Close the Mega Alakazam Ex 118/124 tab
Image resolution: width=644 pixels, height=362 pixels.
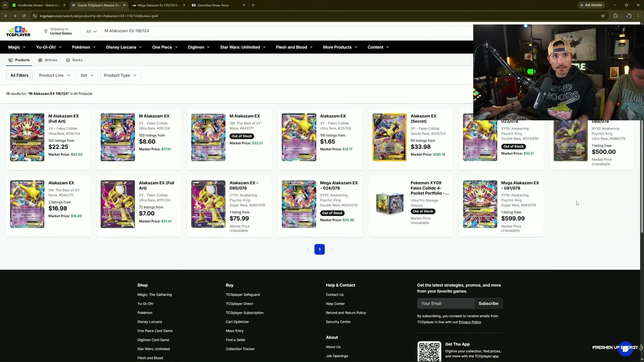pyautogui.click(x=184, y=5)
